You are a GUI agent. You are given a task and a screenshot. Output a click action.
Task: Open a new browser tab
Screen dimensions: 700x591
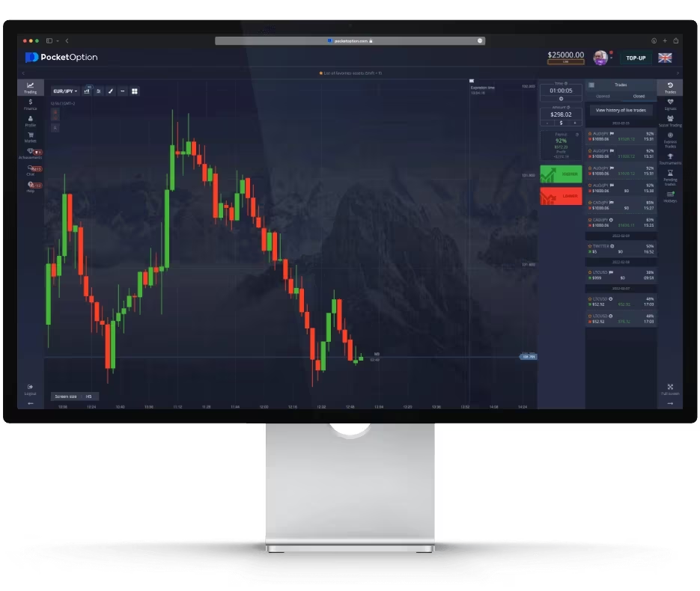pyautogui.click(x=665, y=40)
